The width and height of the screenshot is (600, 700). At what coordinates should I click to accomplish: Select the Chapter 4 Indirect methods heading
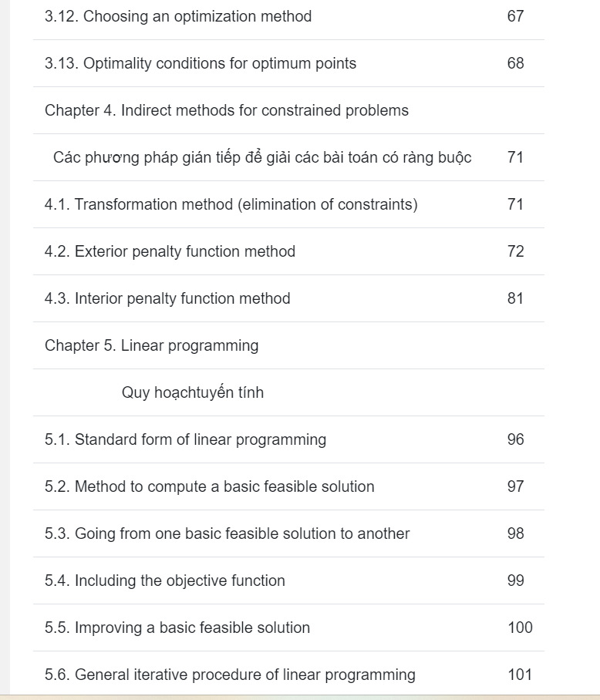click(227, 110)
